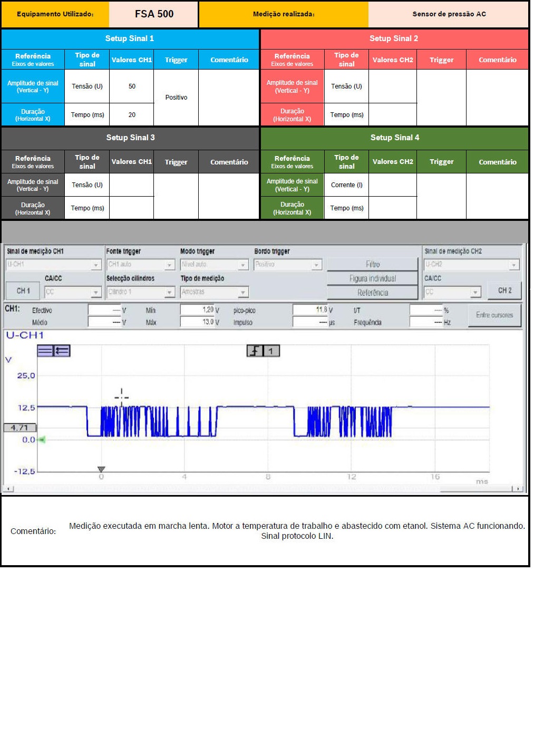534x756 pixels.
Task: Click the crosshair cursor on the waveform
Action: click(122, 396)
